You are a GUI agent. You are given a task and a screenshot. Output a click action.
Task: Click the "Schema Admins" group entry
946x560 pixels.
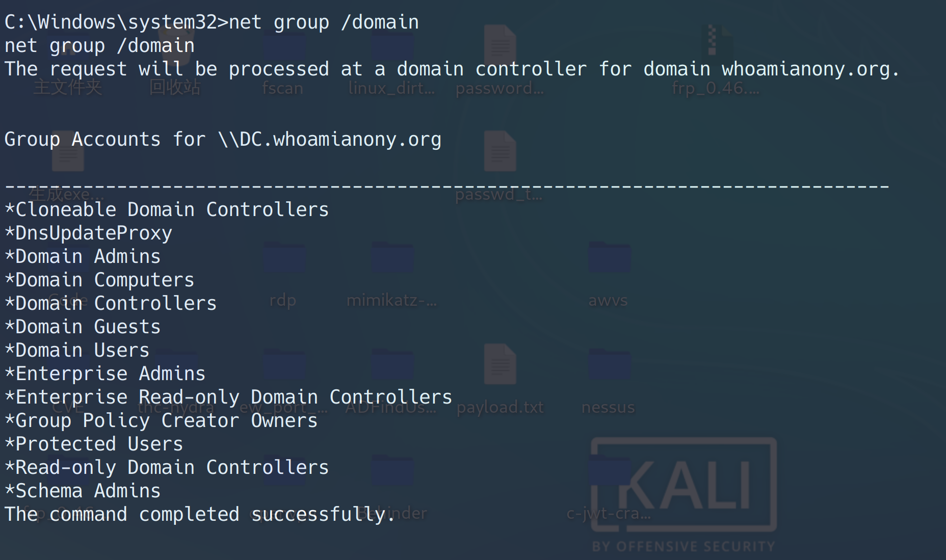click(83, 491)
